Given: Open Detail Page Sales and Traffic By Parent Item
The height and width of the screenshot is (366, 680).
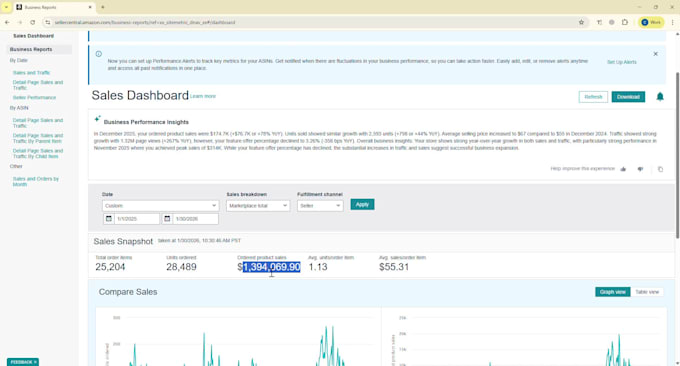Looking at the screenshot, I should point(38,138).
